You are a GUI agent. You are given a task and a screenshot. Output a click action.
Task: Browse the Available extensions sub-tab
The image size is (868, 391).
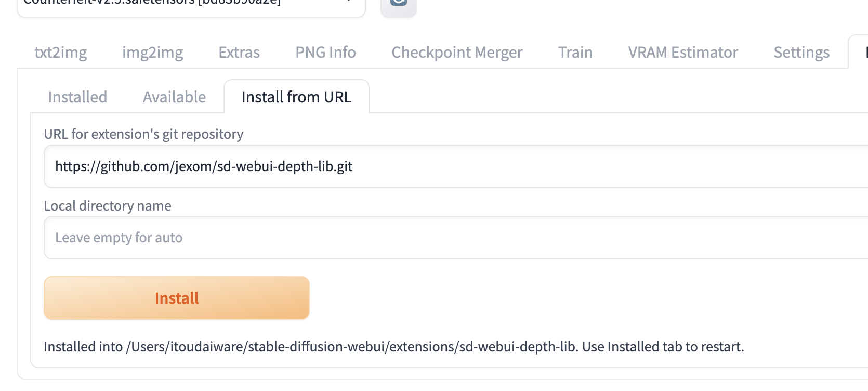pos(174,97)
